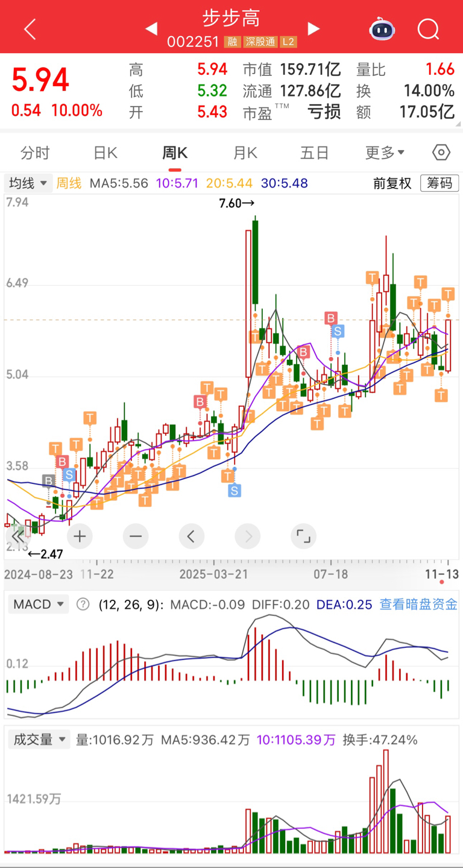Tap the 11-13 date label
The image size is (463, 868).
click(442, 574)
